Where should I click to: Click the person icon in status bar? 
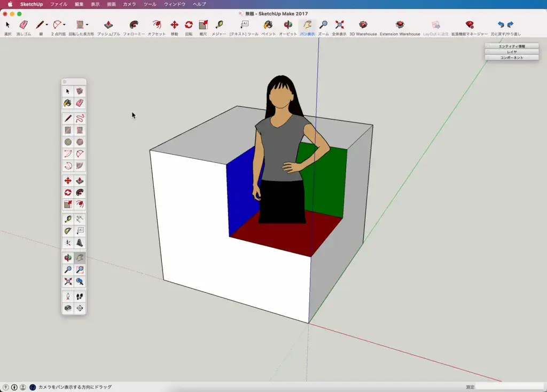tap(23, 387)
